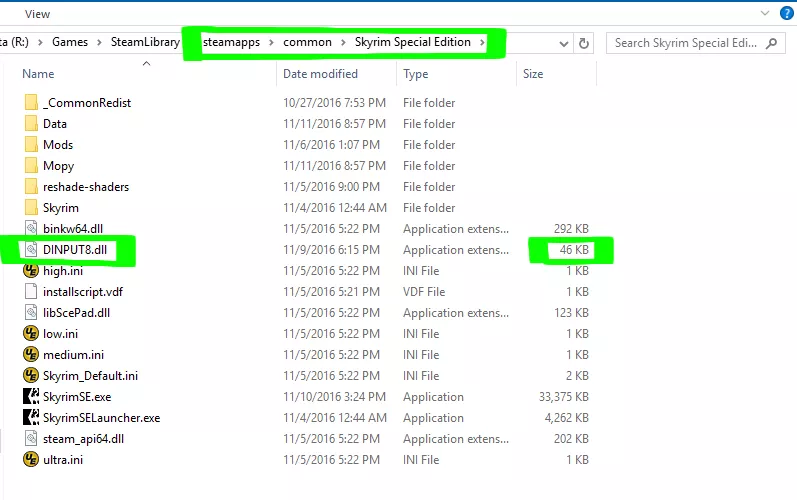The width and height of the screenshot is (797, 500).
Task: Click the 4,262 KB size value
Action: click(567, 418)
